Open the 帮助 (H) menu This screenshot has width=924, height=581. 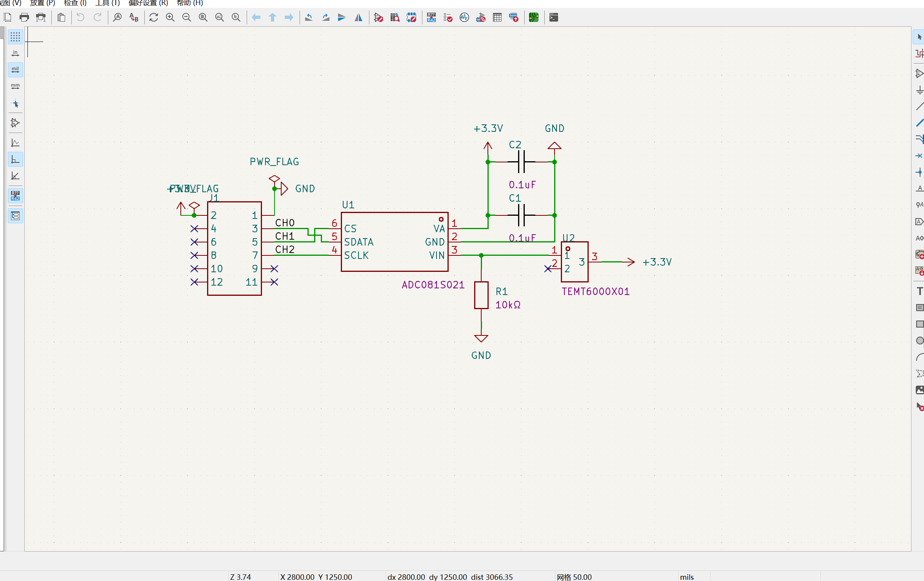(190, 3)
